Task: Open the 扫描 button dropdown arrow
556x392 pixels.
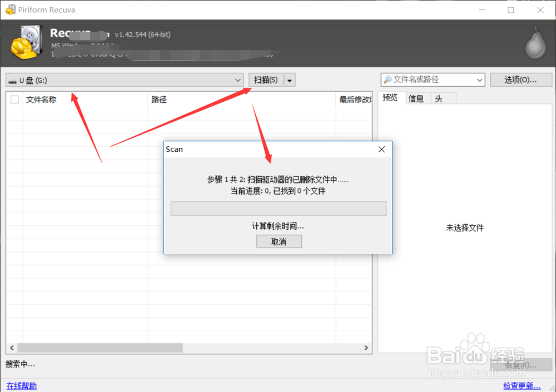Action: tap(289, 81)
